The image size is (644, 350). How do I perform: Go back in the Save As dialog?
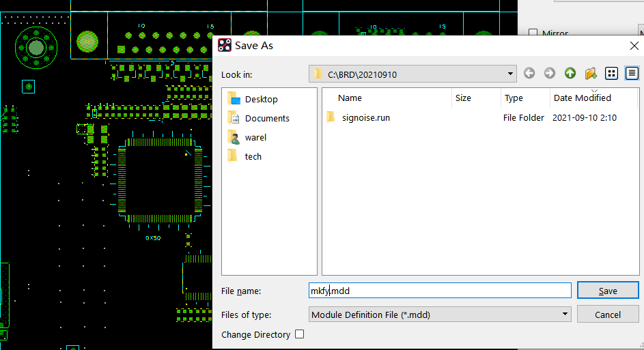529,74
